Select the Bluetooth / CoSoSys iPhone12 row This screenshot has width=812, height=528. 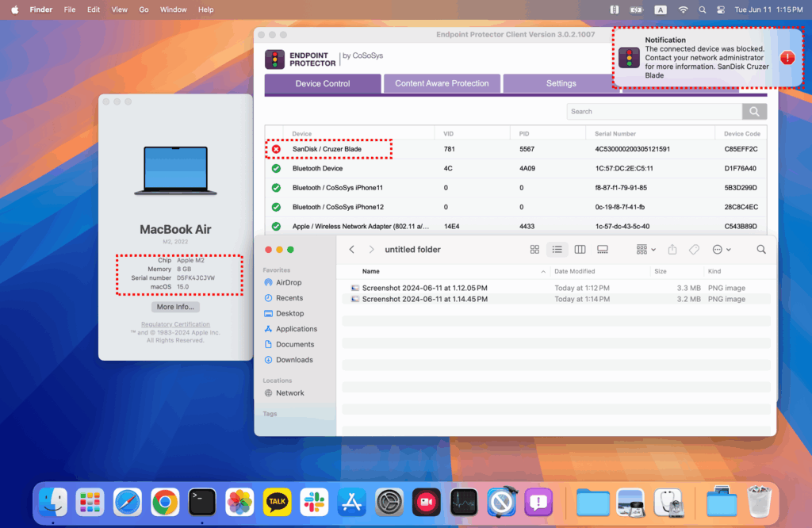(515, 207)
